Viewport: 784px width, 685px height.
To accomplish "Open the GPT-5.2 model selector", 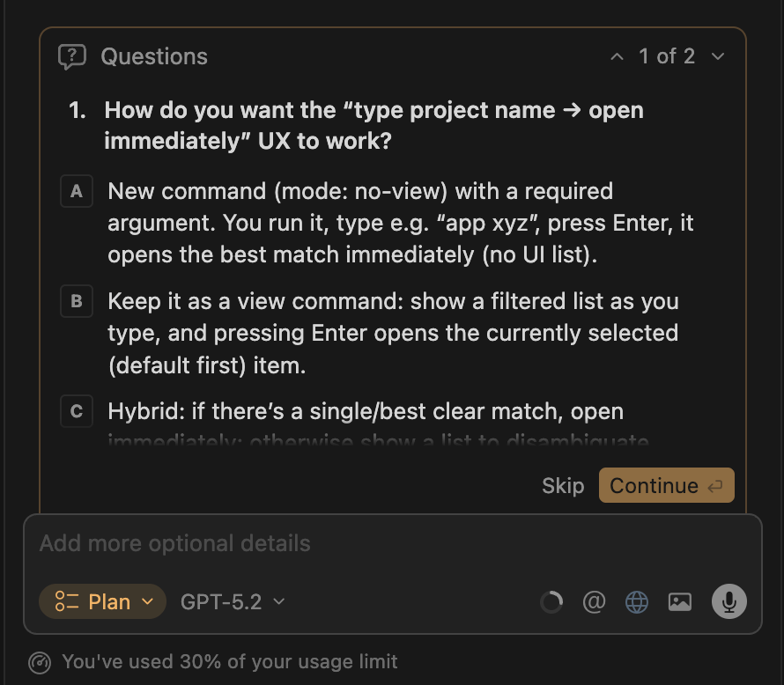I will coord(231,601).
